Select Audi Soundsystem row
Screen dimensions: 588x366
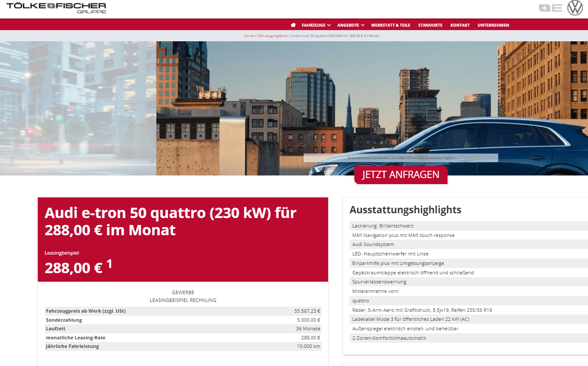(x=469, y=244)
